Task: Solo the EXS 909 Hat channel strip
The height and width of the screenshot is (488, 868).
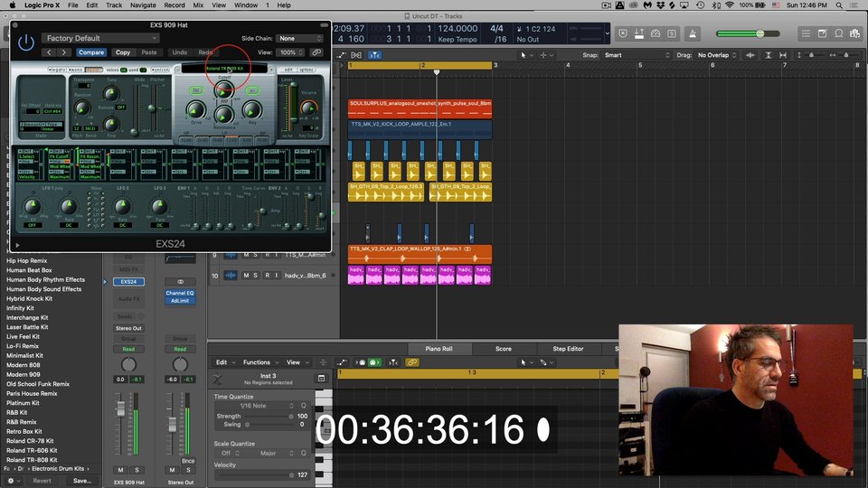Action: 137,470
